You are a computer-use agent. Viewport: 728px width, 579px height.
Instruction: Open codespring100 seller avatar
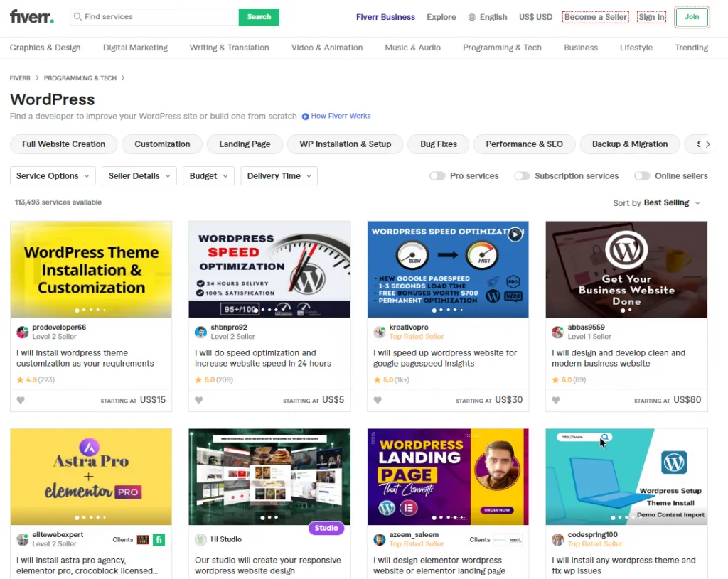point(557,539)
